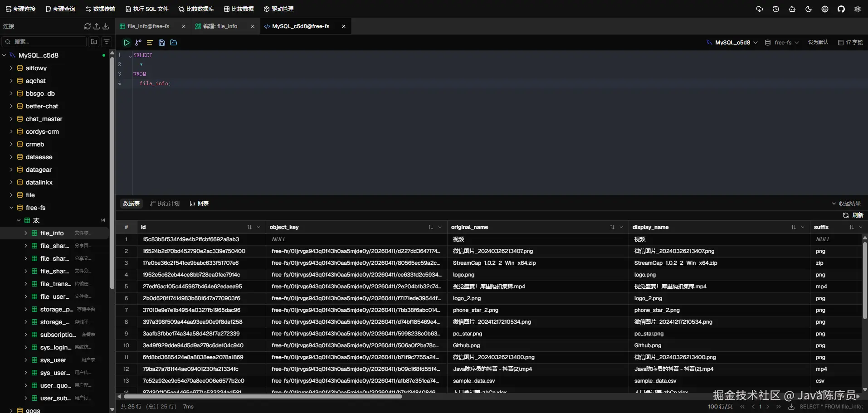868x413 pixels.
Task: Click the explain plan branch icon in editor toolbar
Action: point(138,43)
